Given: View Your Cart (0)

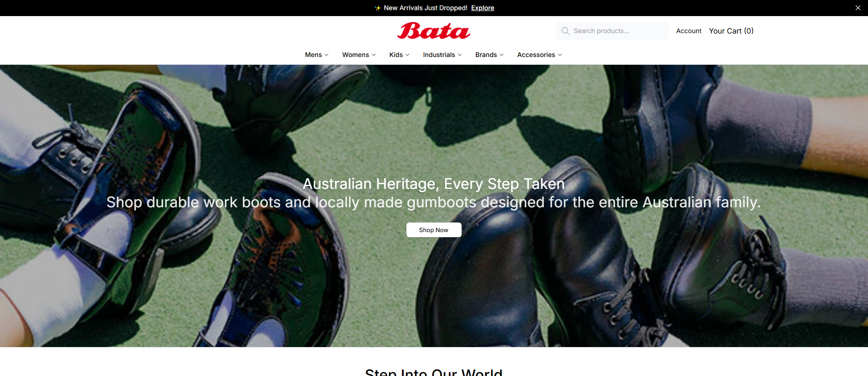Looking at the screenshot, I should click(x=731, y=31).
